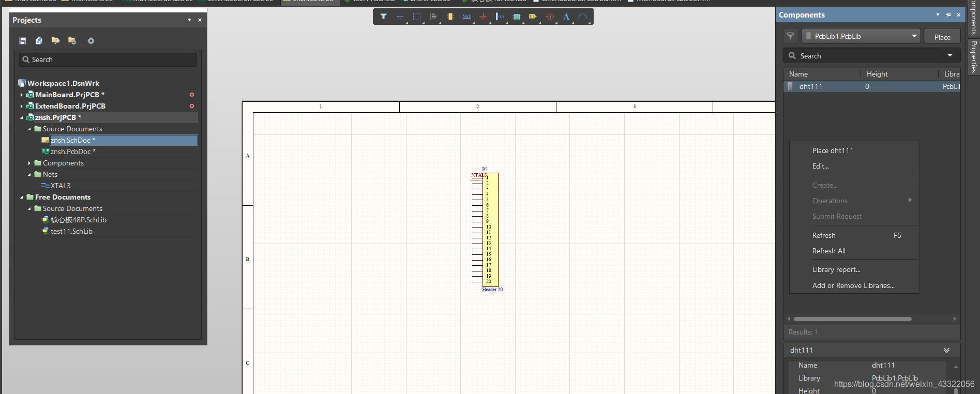Image resolution: width=980 pixels, height=394 pixels.
Task: Open Components panel options dropdown arrow
Action: point(938,15)
